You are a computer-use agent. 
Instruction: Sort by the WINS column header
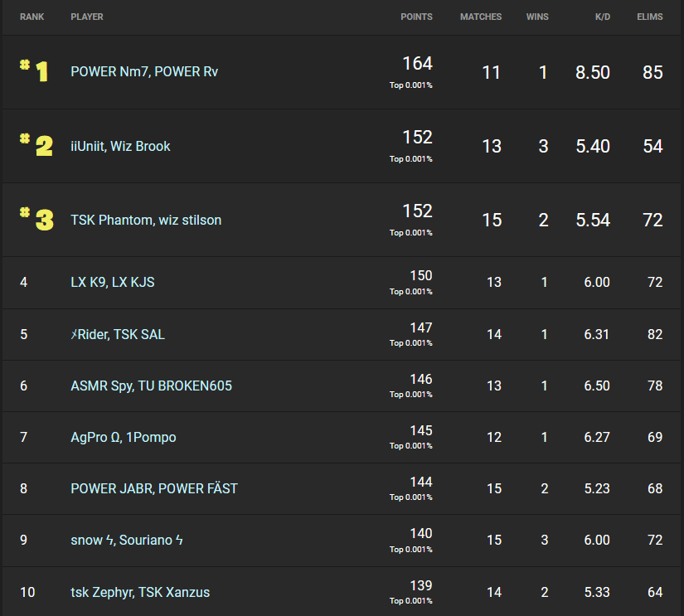pos(537,17)
